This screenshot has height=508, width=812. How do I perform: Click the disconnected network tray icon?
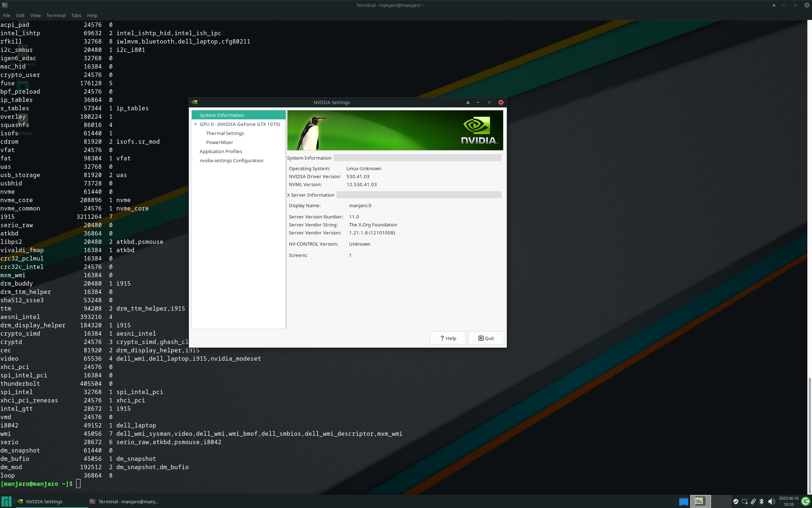point(744,501)
